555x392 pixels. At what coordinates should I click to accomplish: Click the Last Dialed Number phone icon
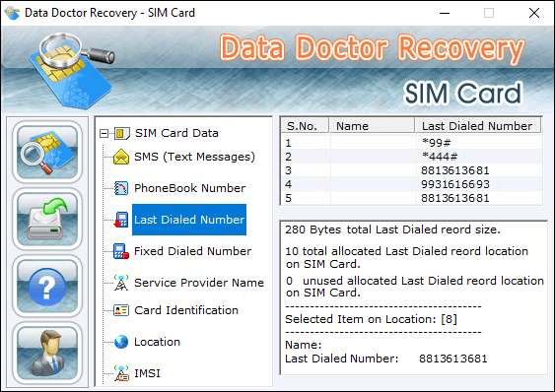pos(121,220)
